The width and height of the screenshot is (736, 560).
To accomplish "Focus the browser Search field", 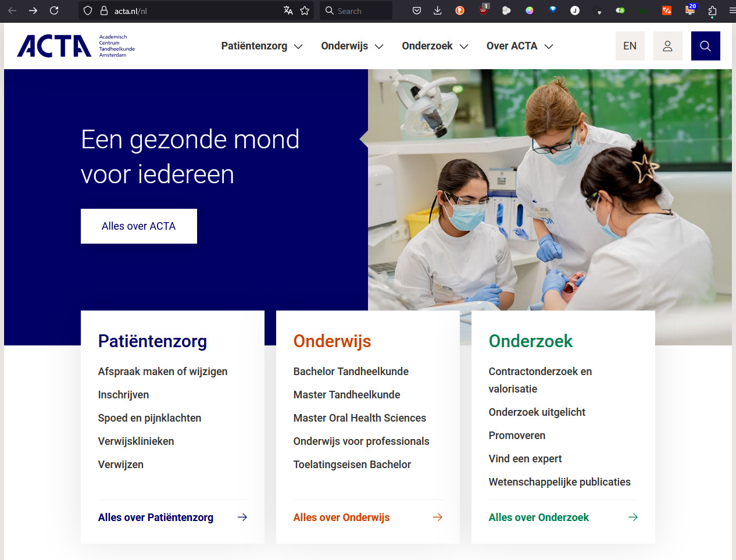I will coord(356,10).
